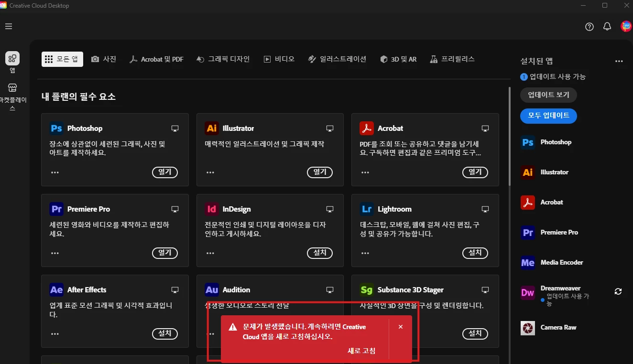Click the Media Encoder name in installed apps
This screenshot has height=364, width=633.
point(562,262)
